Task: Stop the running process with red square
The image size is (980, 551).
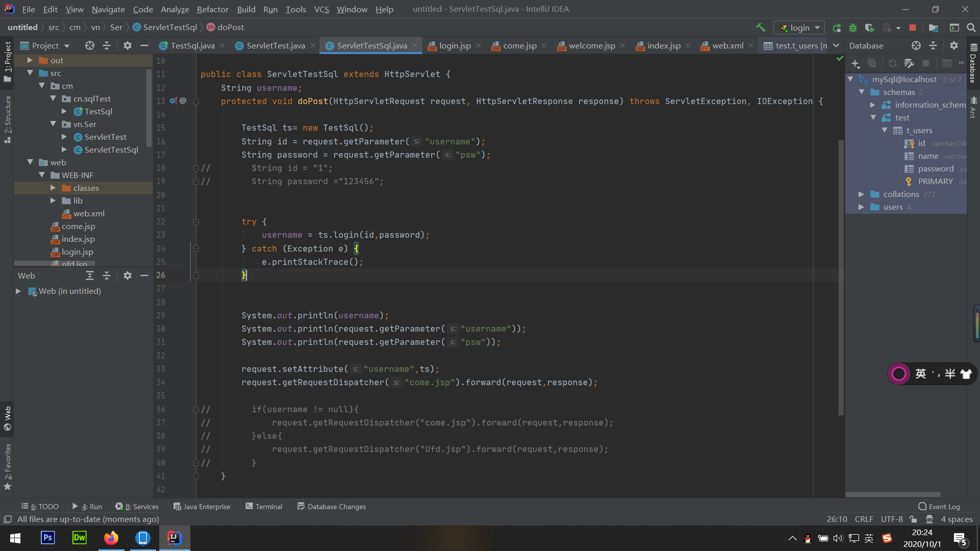Action: coord(913,28)
